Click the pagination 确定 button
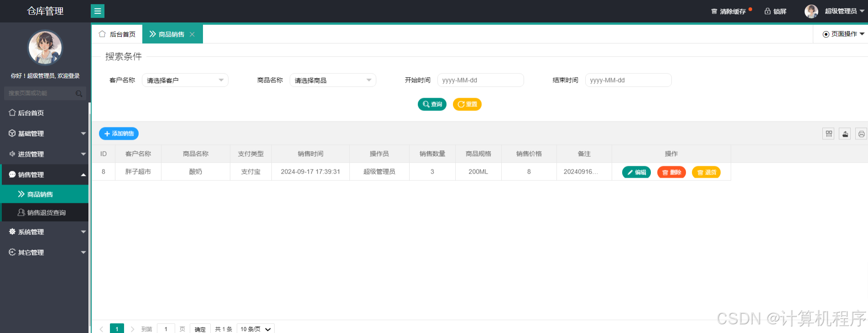The width and height of the screenshot is (868, 333). (x=200, y=329)
